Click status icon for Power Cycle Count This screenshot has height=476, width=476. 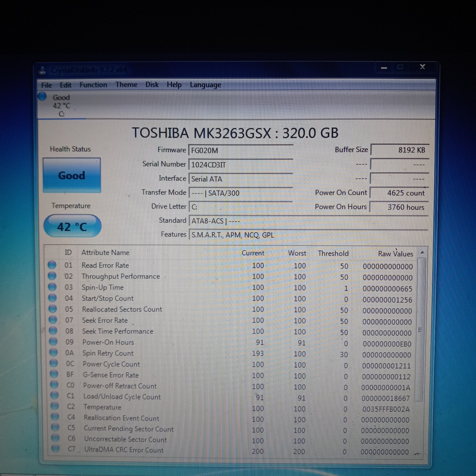54,363
